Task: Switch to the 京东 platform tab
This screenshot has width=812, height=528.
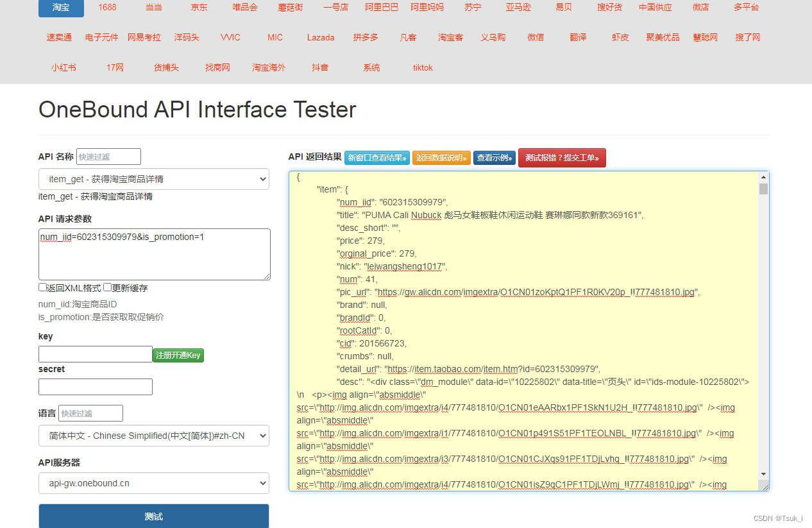Action: [199, 8]
